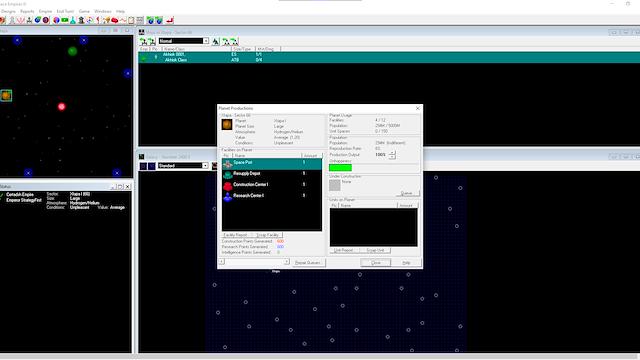Click the second green-blue globe toolbar icon
The image size is (640, 360).
tap(159, 20)
